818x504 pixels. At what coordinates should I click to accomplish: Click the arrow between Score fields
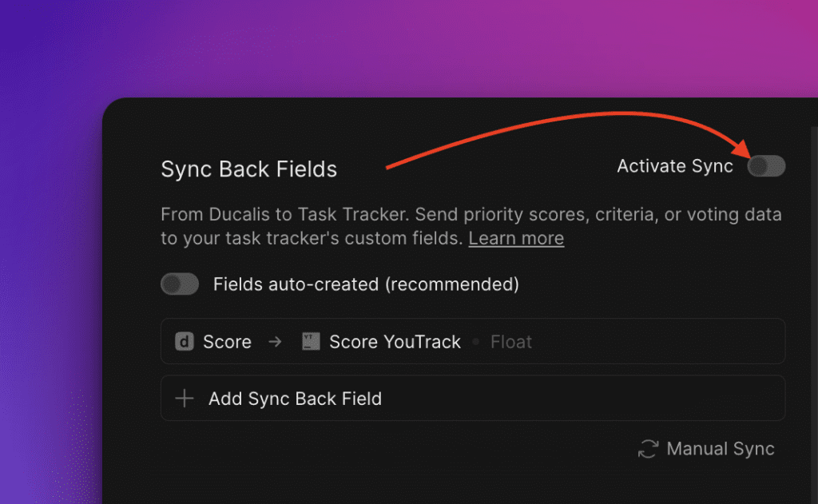(275, 342)
